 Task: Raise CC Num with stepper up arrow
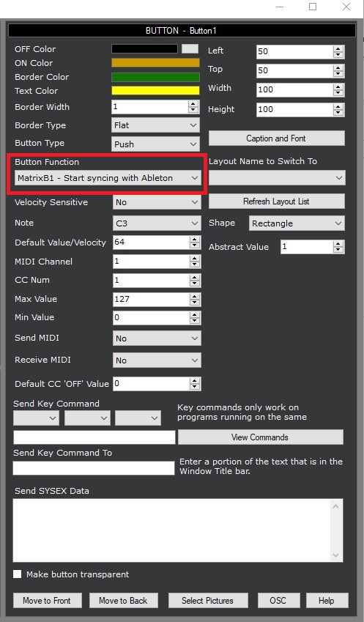(x=194, y=277)
